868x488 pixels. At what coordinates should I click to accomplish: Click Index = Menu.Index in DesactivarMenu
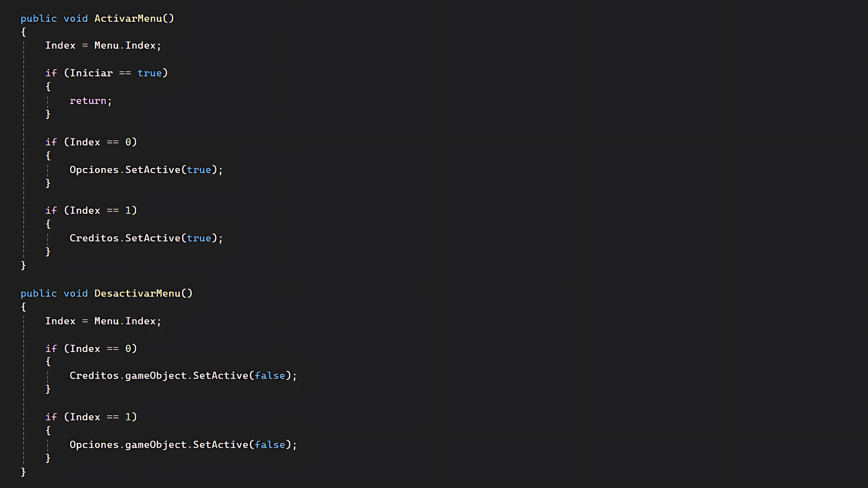tap(103, 321)
